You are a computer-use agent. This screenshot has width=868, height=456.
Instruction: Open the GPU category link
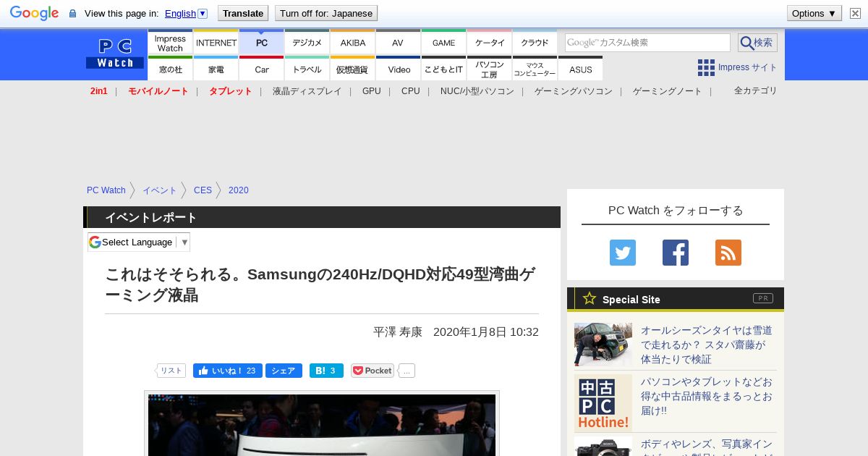tap(372, 91)
